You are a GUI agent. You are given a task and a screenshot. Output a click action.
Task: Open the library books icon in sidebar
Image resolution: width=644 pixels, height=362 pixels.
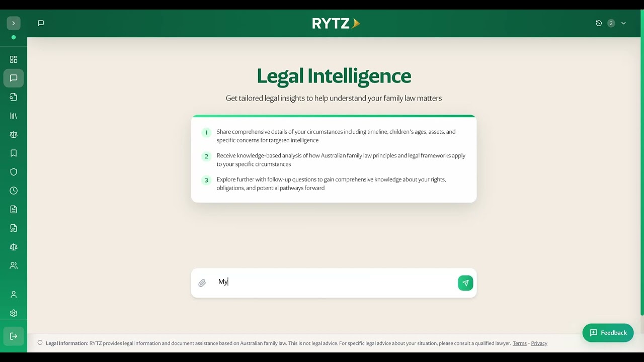pyautogui.click(x=14, y=116)
